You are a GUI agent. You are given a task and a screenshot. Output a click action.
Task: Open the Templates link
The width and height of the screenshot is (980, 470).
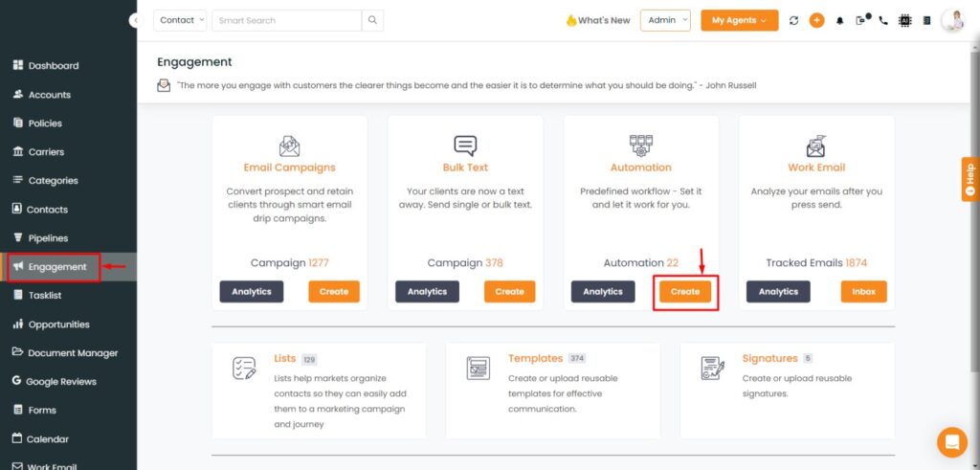[x=536, y=358]
